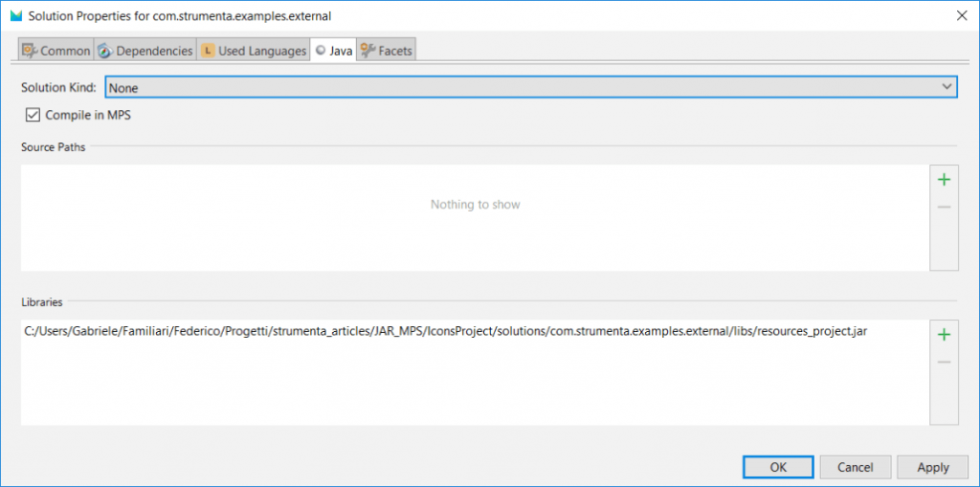Remove selected source path with minus icon
This screenshot has height=487, width=980.
click(944, 207)
